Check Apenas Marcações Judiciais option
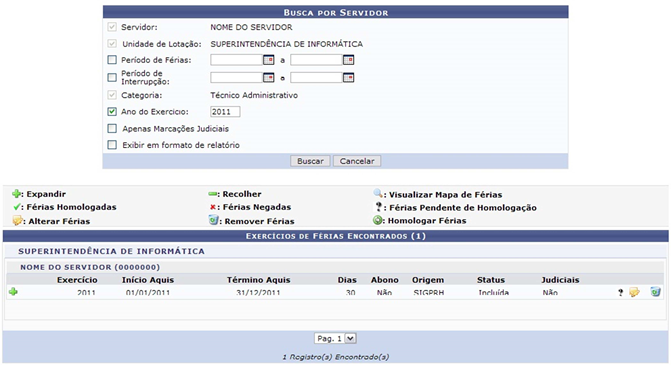The height and width of the screenshot is (365, 671). 112,128
